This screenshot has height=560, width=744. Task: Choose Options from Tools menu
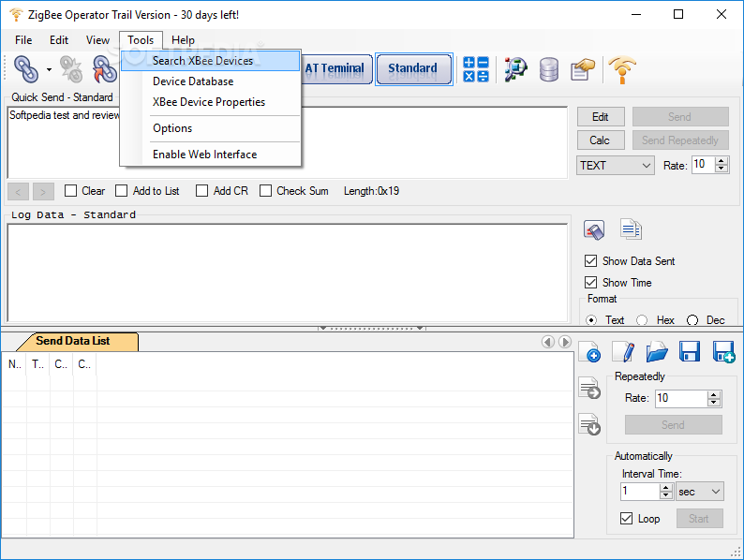[210, 128]
